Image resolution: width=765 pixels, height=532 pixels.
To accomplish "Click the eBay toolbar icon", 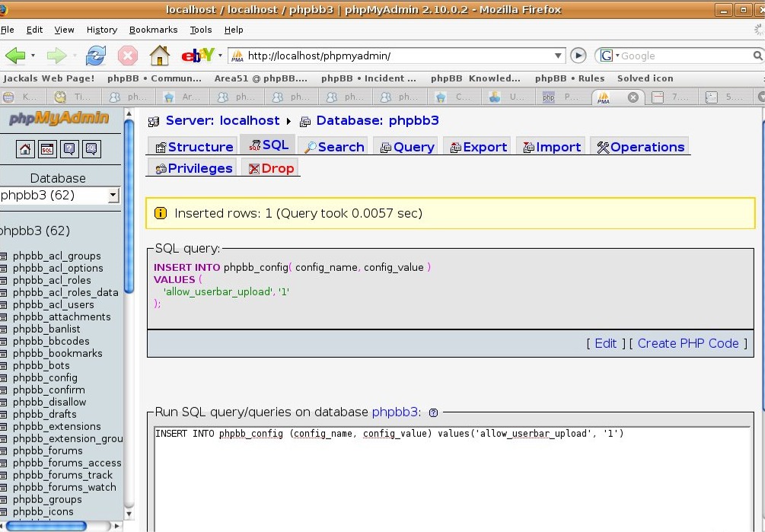I will 198,55.
